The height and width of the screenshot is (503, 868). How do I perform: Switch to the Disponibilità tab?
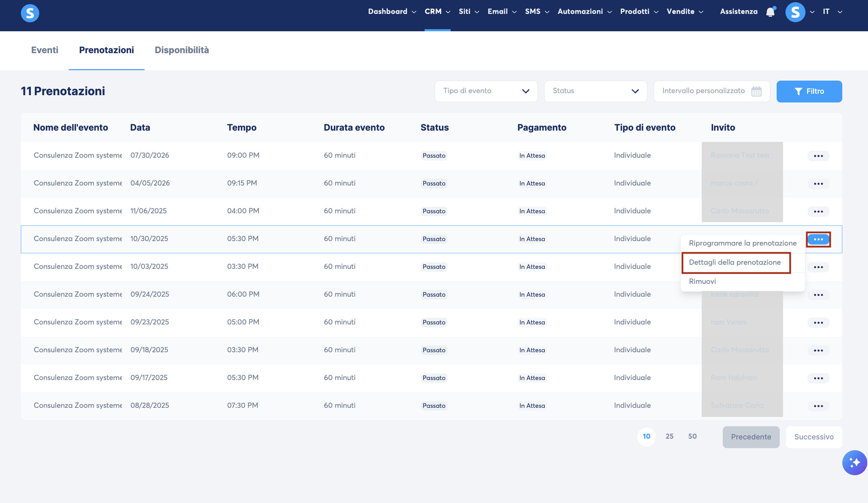click(x=182, y=50)
